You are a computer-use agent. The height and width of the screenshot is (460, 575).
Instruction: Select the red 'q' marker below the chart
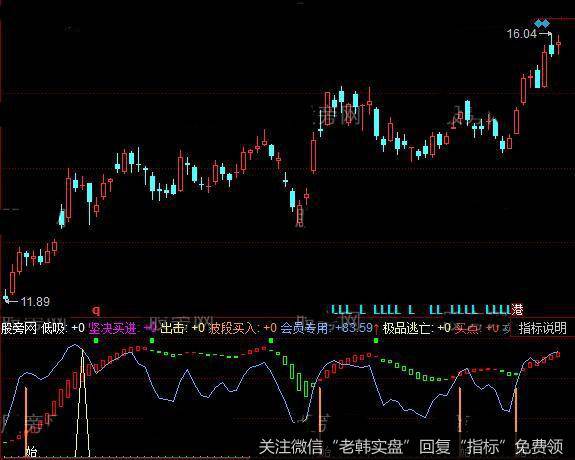pos(96,311)
